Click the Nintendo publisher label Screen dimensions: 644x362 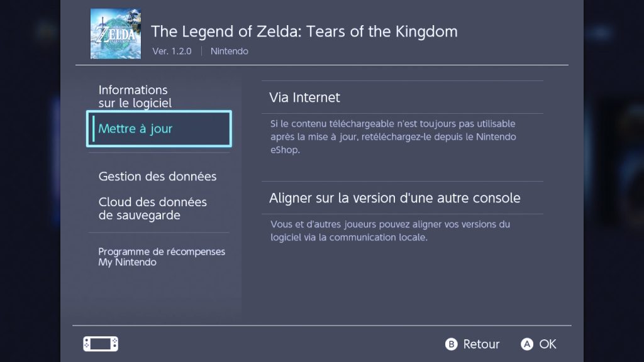[229, 52]
